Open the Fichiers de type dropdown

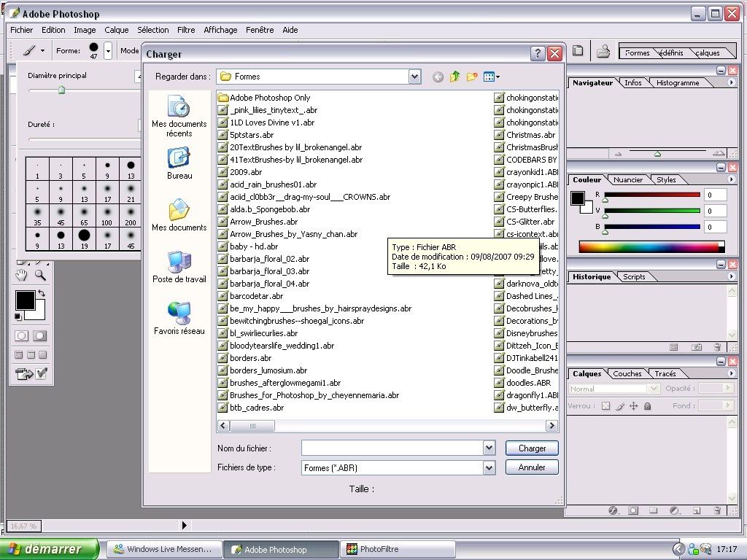[489, 467]
